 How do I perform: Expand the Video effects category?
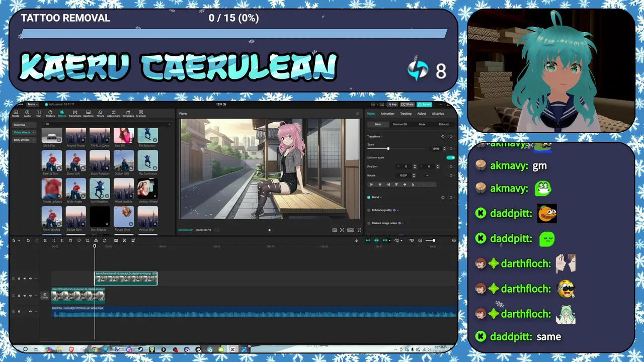click(x=24, y=132)
